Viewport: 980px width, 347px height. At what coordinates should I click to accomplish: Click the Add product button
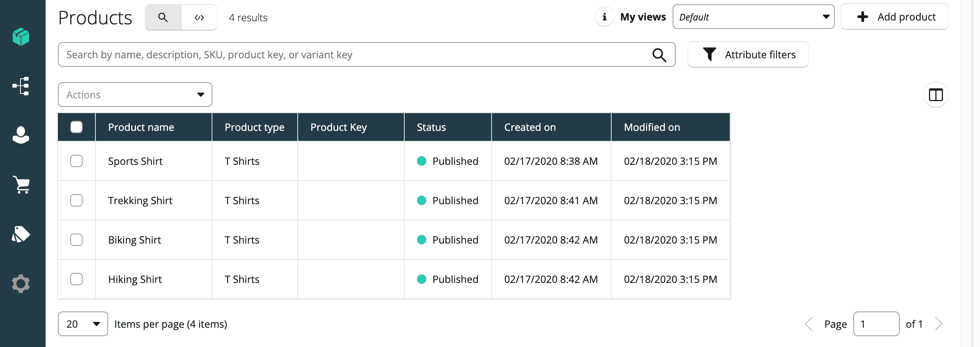click(895, 17)
